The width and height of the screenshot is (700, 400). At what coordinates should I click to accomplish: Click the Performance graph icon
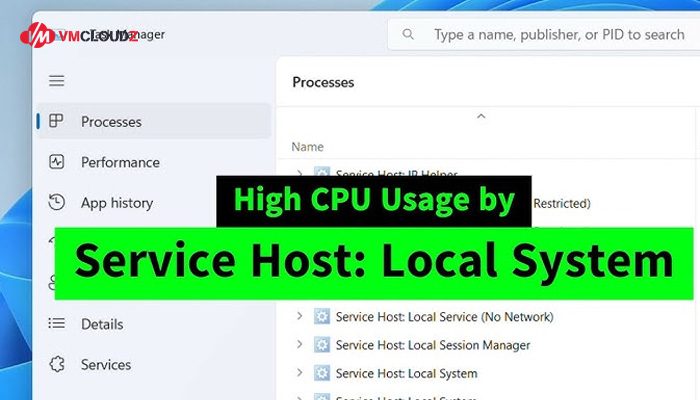point(57,162)
